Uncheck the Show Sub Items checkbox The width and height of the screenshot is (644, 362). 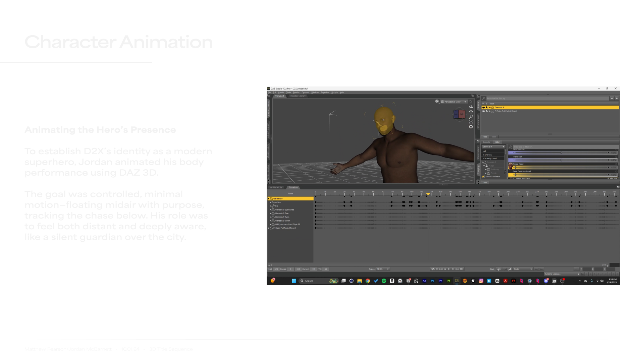[x=483, y=177]
